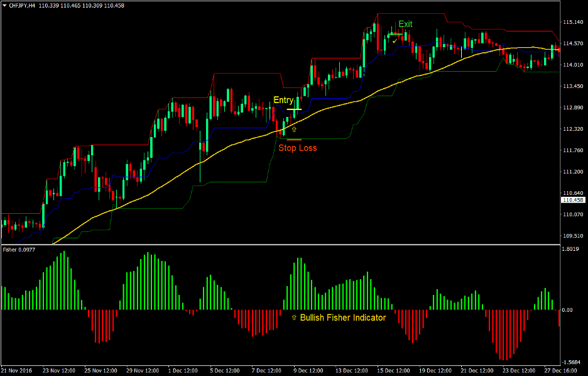Click the checkmark arrow near Exit
Screen dimensions: 588x376
click(394, 41)
